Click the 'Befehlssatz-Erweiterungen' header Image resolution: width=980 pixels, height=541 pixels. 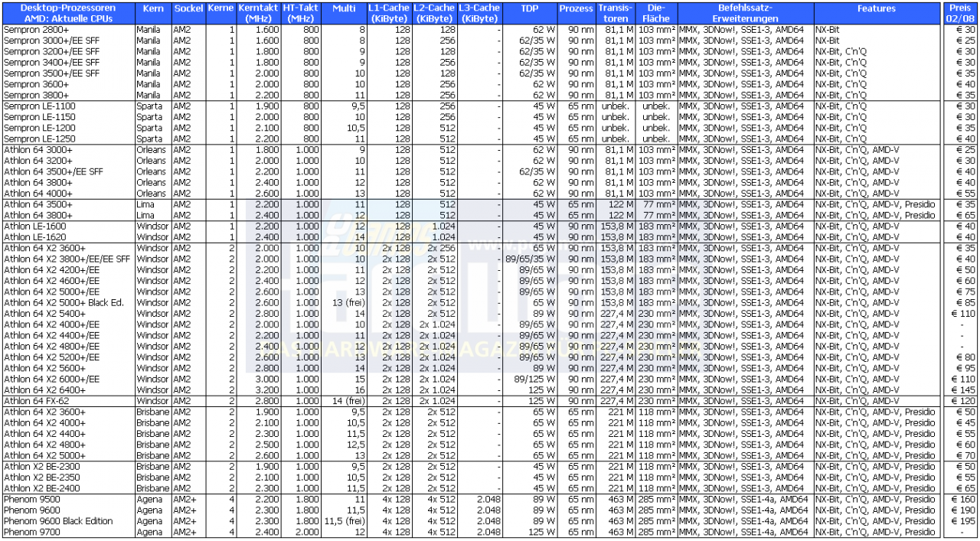point(746,13)
